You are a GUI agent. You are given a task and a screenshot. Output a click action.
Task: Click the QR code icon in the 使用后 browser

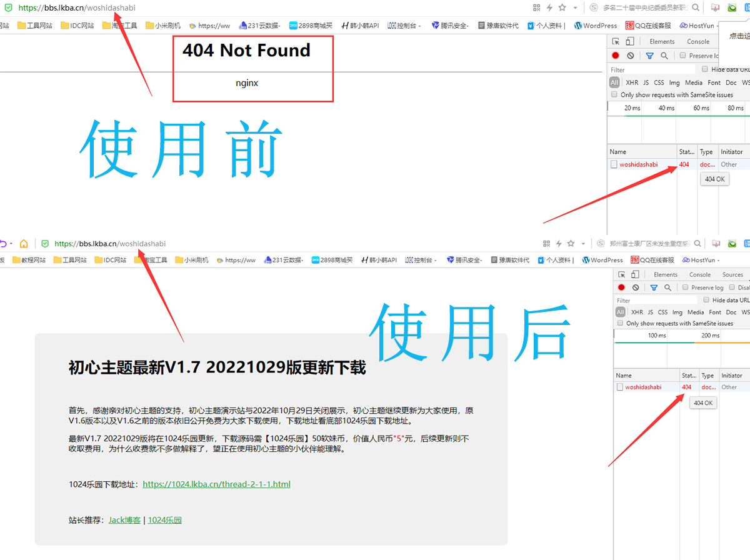(546, 244)
